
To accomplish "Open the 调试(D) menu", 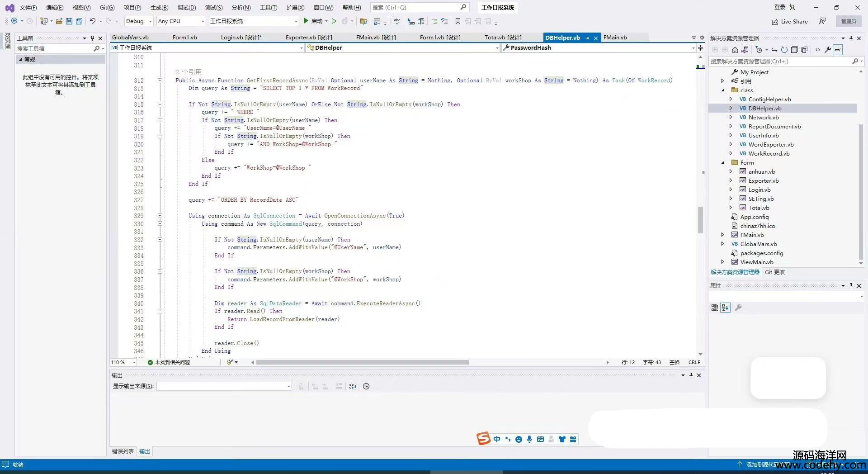I will [x=187, y=7].
